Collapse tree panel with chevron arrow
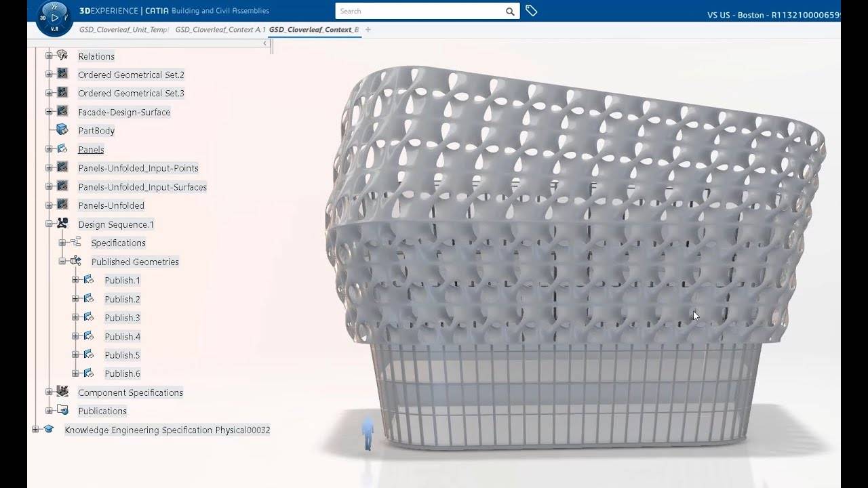 pyautogui.click(x=265, y=43)
